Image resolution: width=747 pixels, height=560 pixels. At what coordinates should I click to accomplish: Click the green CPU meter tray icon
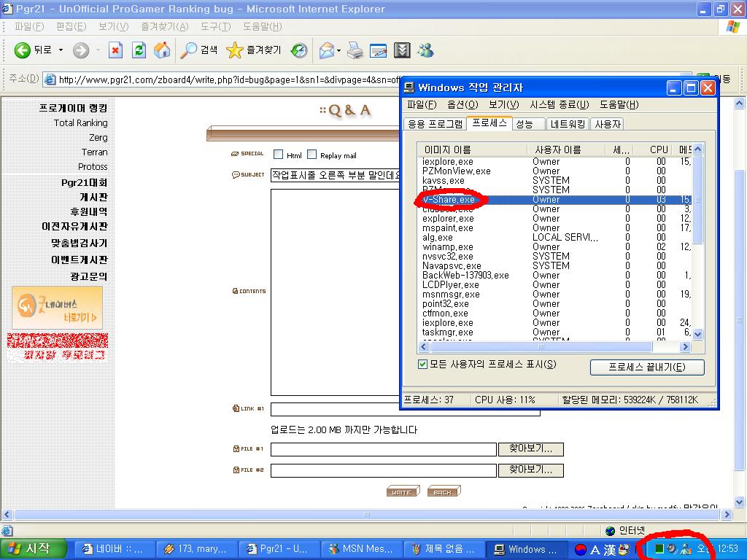coord(659,549)
